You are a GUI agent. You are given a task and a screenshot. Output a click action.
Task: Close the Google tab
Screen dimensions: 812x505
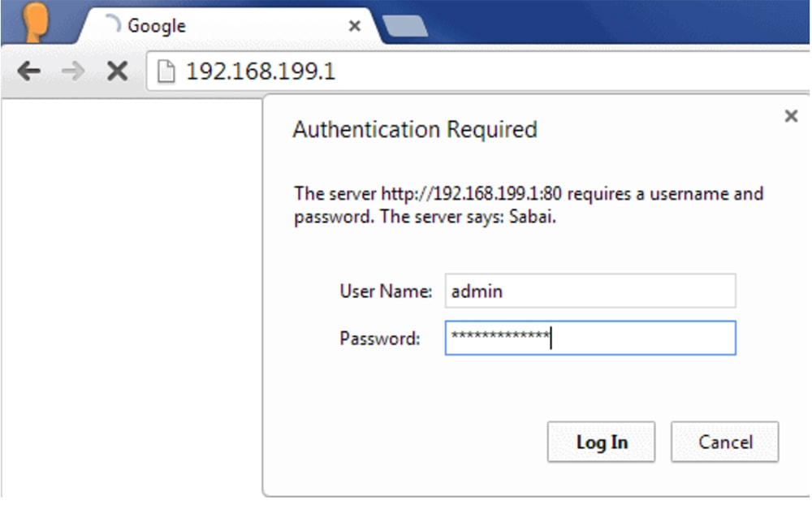pos(355,25)
